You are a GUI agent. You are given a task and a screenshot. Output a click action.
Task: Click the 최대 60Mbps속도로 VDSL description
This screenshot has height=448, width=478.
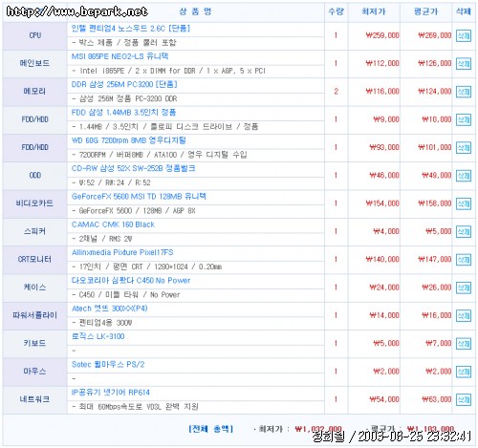pyautogui.click(x=136, y=407)
